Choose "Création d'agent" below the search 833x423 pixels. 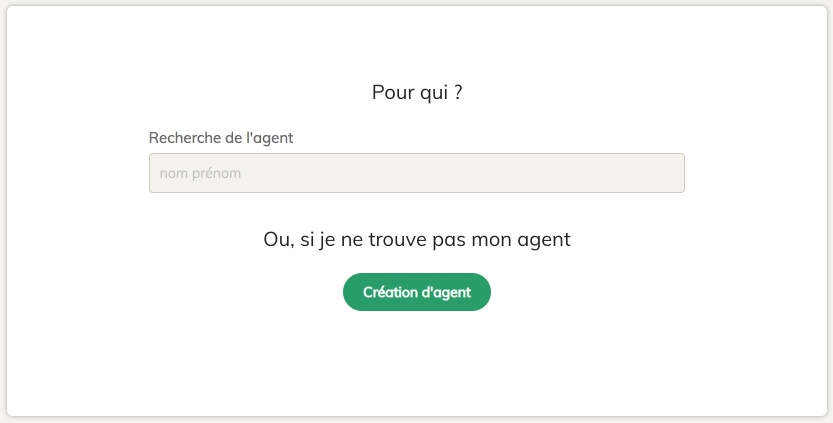coord(416,292)
